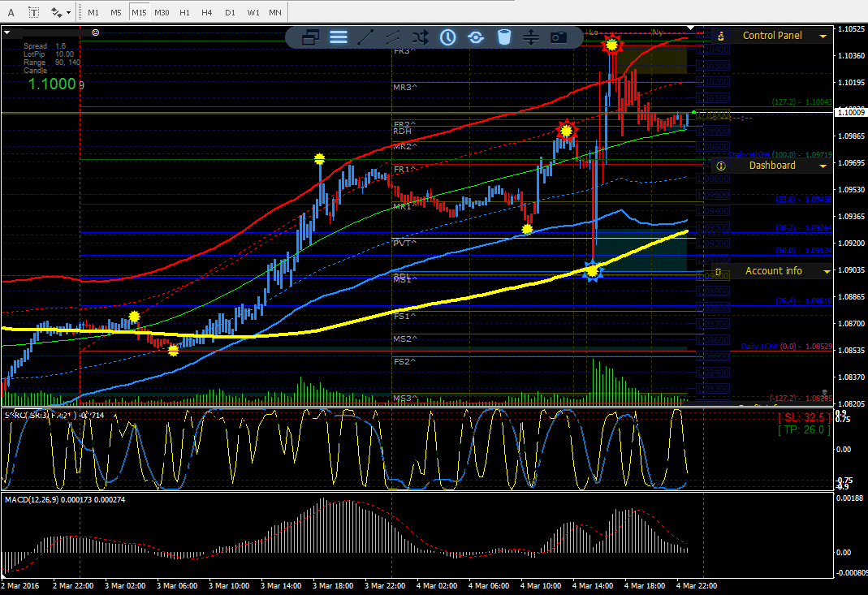Click the blue star low signal marker
The height and width of the screenshot is (595, 868).
[x=593, y=270]
